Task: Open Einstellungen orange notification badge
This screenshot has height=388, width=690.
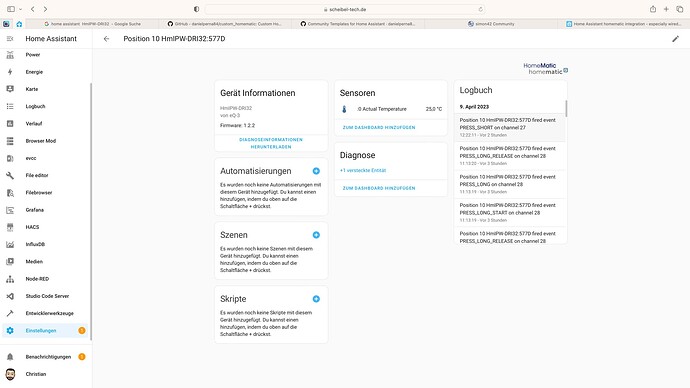Action: tap(82, 330)
